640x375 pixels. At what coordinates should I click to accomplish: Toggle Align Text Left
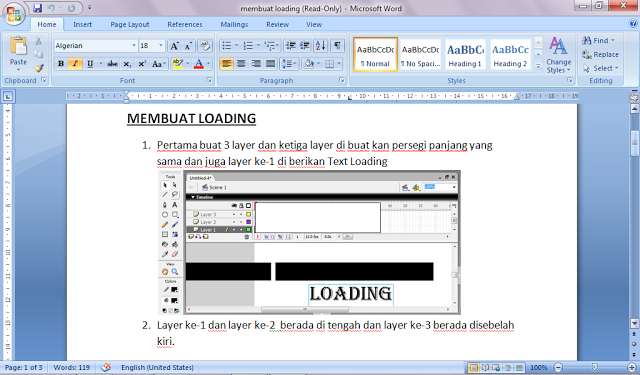[227, 64]
